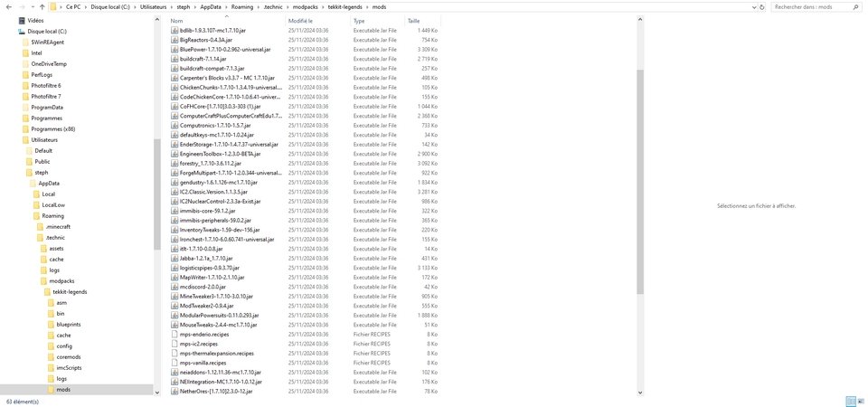
Task: Navigate to 'tekkit-legends' breadcrumb segment
Action: click(344, 7)
